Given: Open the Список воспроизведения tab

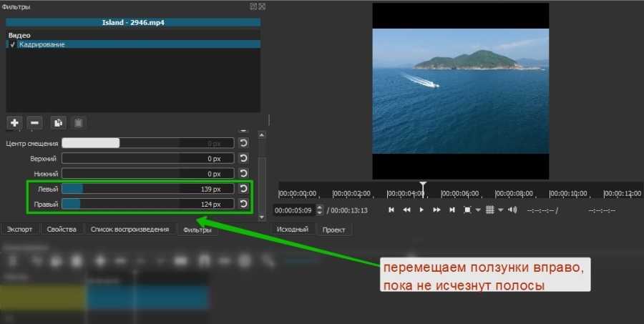Looking at the screenshot, I should [130, 230].
